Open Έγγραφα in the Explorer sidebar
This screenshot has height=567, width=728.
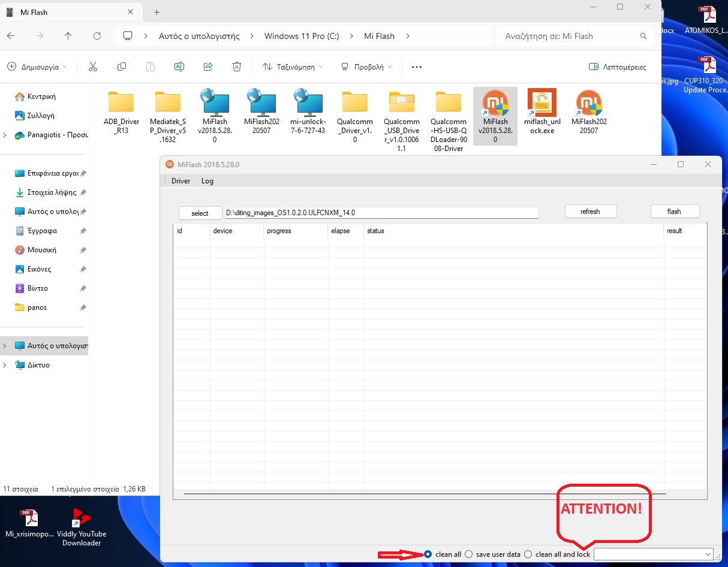[x=42, y=231]
